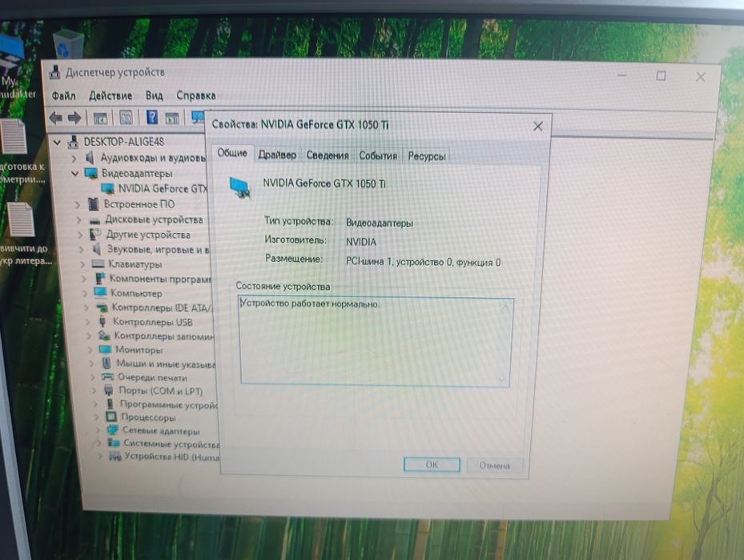Click the Порты (COM и LPT) icon

click(x=109, y=390)
